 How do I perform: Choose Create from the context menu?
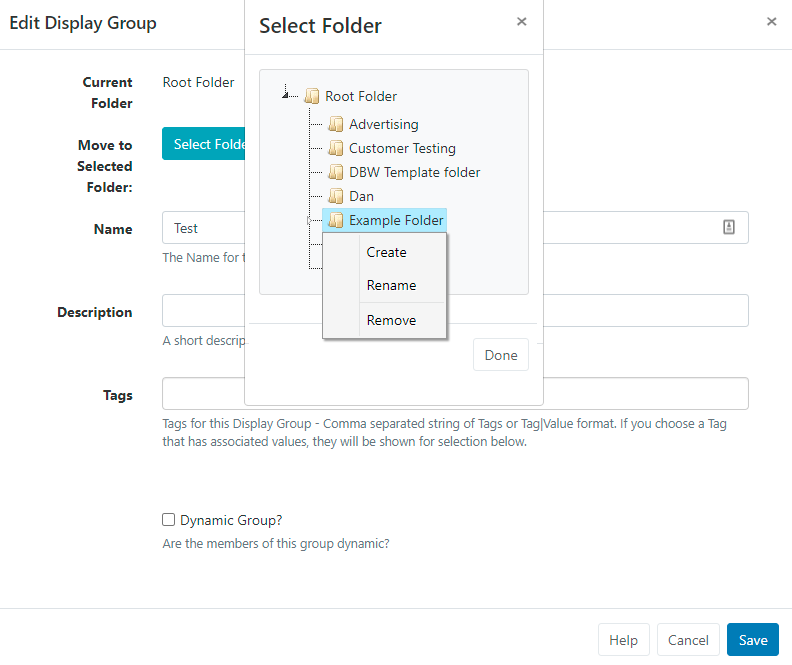pos(386,252)
